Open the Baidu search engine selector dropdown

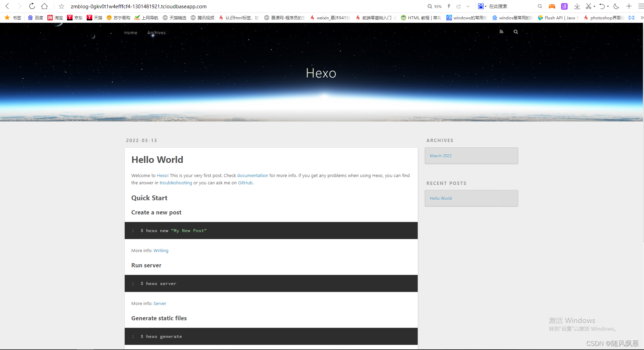[x=482, y=6]
